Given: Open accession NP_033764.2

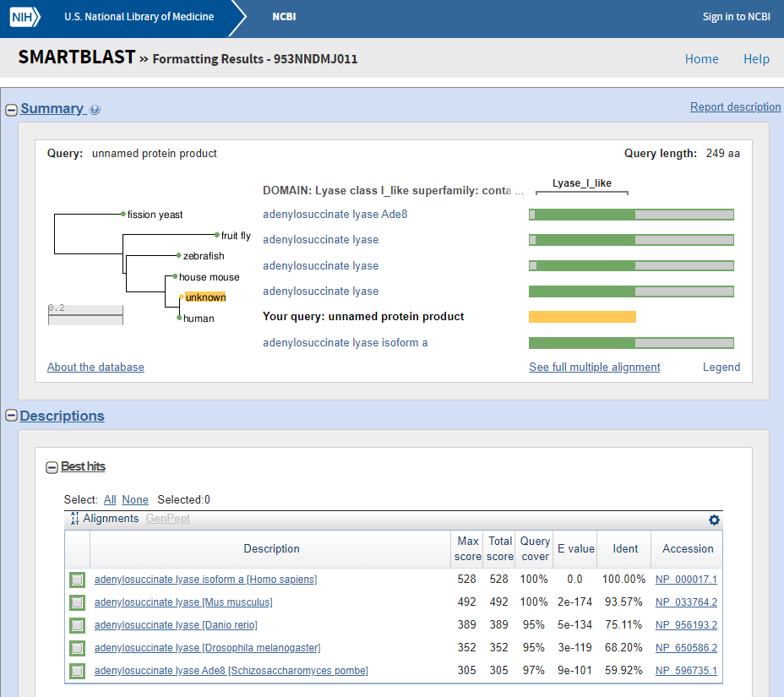Looking at the screenshot, I should tap(686, 602).
